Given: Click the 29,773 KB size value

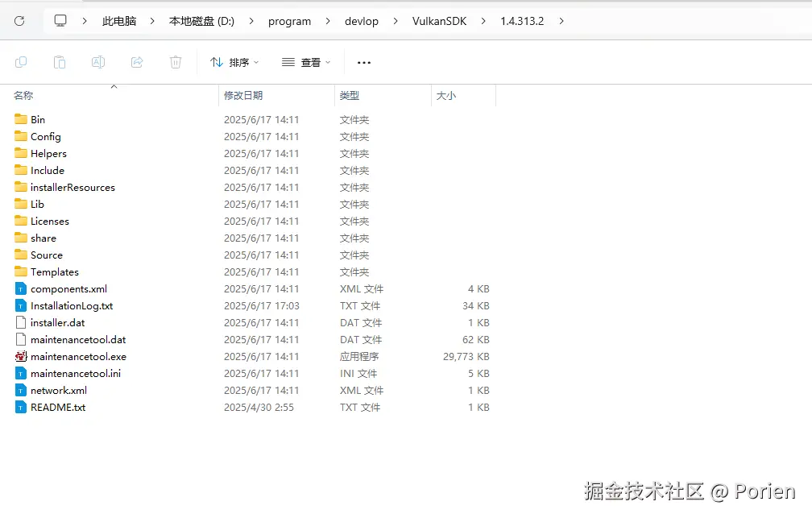Looking at the screenshot, I should pyautogui.click(x=466, y=357).
